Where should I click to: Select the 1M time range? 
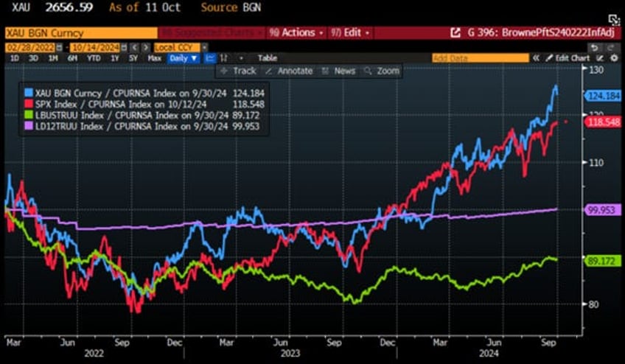click(53, 58)
